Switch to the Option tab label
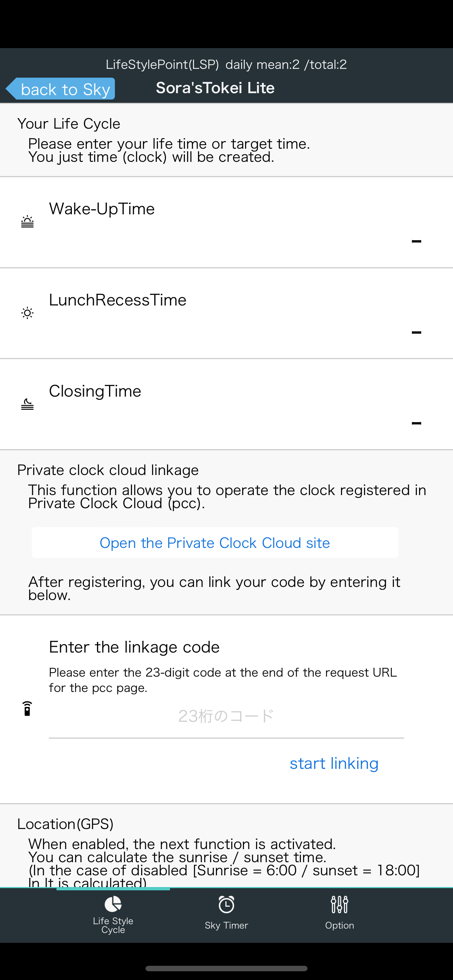Image resolution: width=453 pixels, height=980 pixels. pyautogui.click(x=340, y=925)
